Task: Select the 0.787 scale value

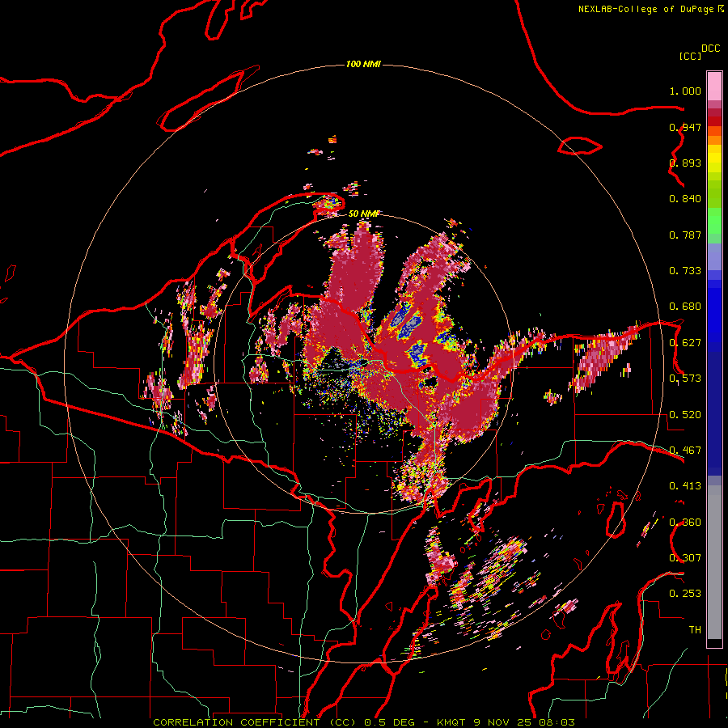Action: pyautogui.click(x=685, y=235)
